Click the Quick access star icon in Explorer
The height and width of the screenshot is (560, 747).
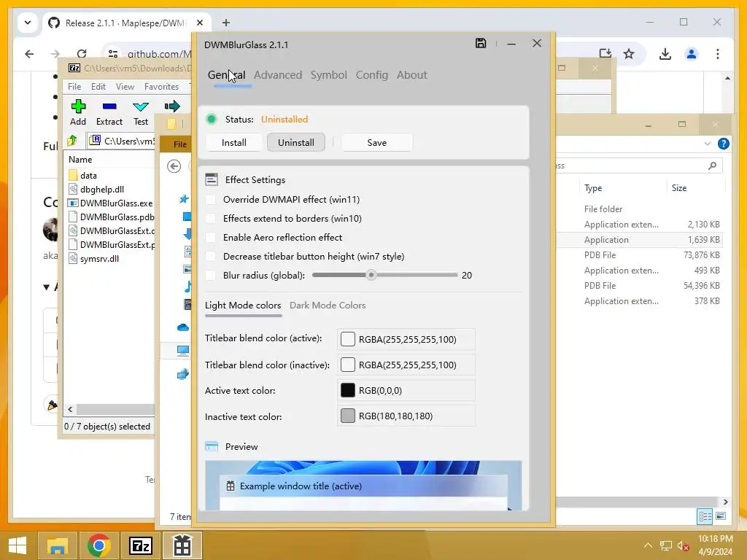tap(184, 198)
